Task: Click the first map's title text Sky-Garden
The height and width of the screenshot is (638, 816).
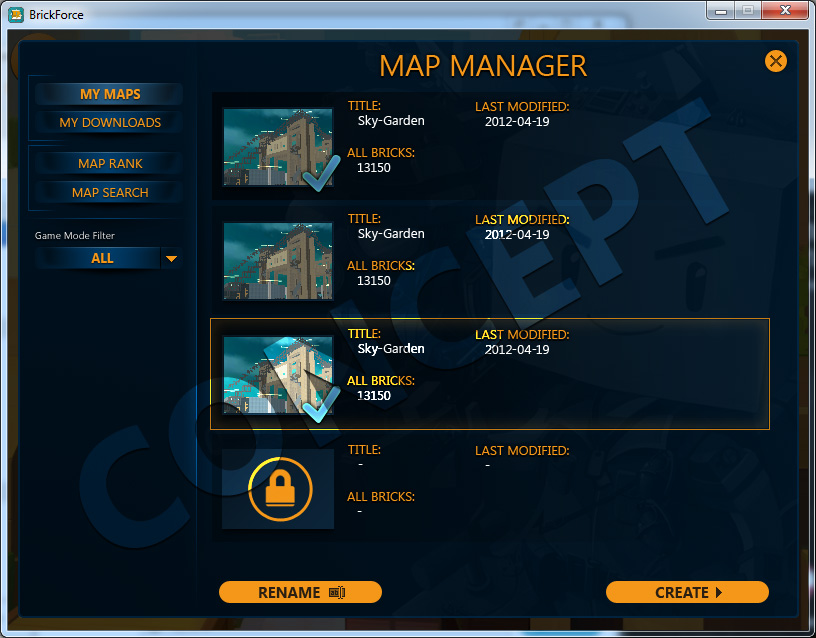Action: click(x=391, y=121)
